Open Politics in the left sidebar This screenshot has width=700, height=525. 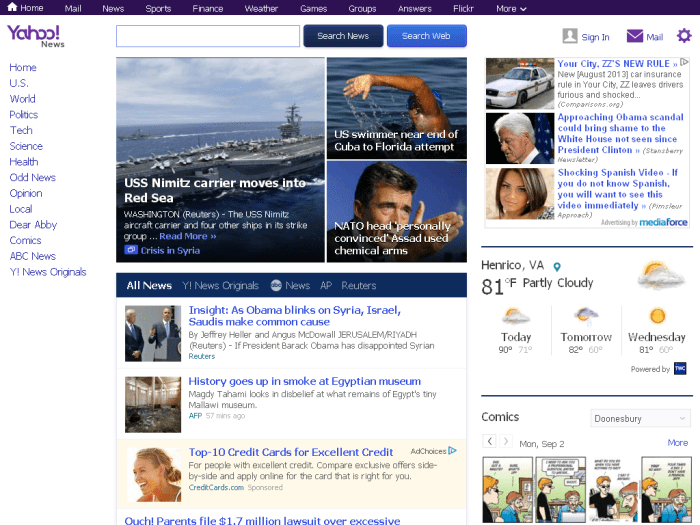[x=24, y=114]
